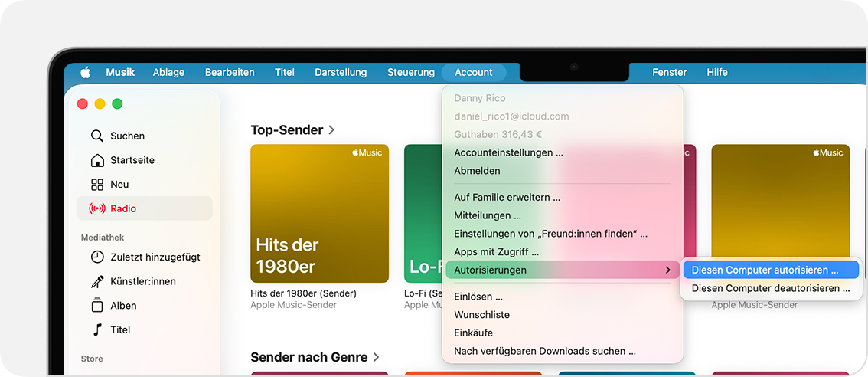Select Apps mit Zugriff entry

563,251
